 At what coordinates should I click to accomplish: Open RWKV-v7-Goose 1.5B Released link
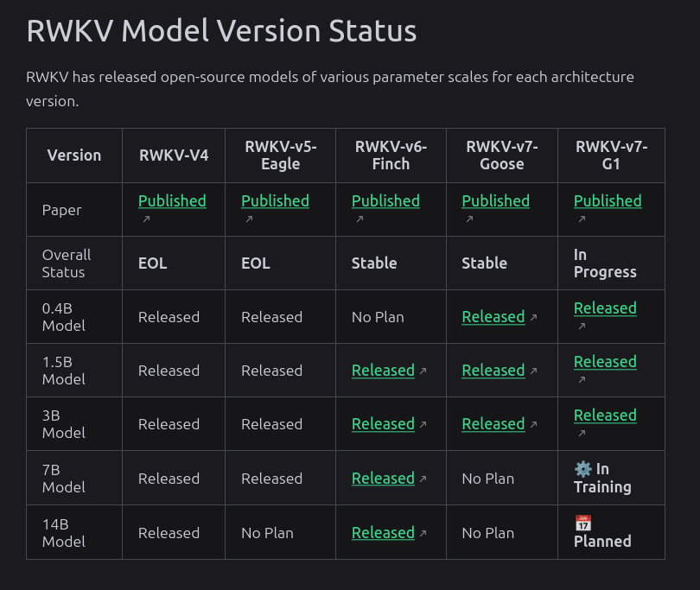(x=493, y=371)
